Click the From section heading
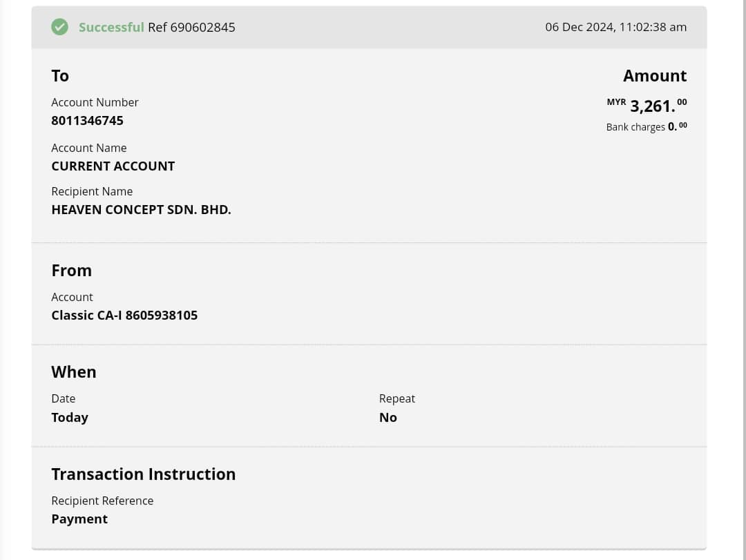Viewport: 746px width, 560px height. pos(71,270)
